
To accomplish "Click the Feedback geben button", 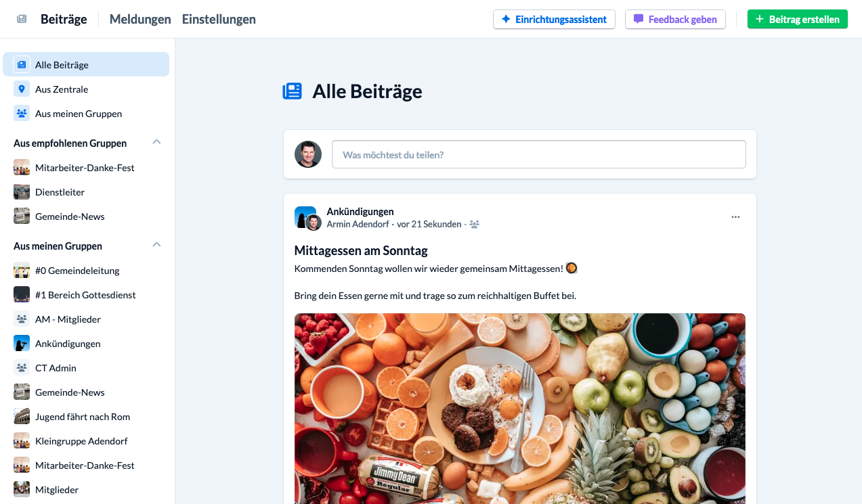I will coord(675,19).
